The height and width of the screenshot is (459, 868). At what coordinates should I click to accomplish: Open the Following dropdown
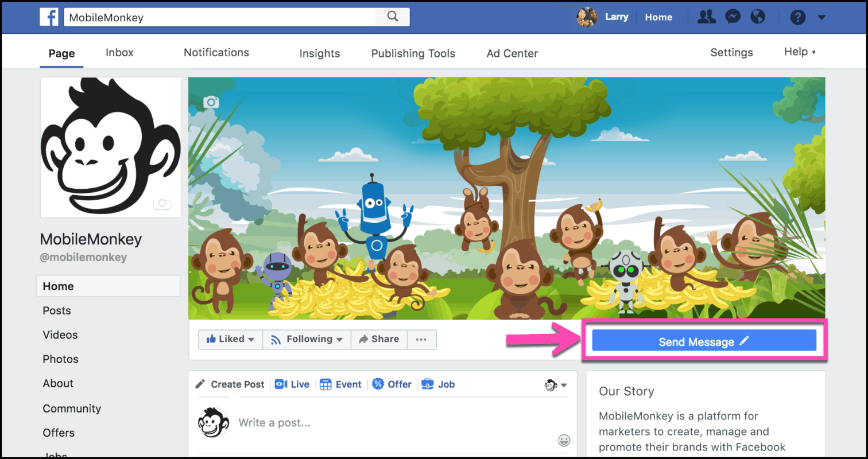pyautogui.click(x=307, y=339)
